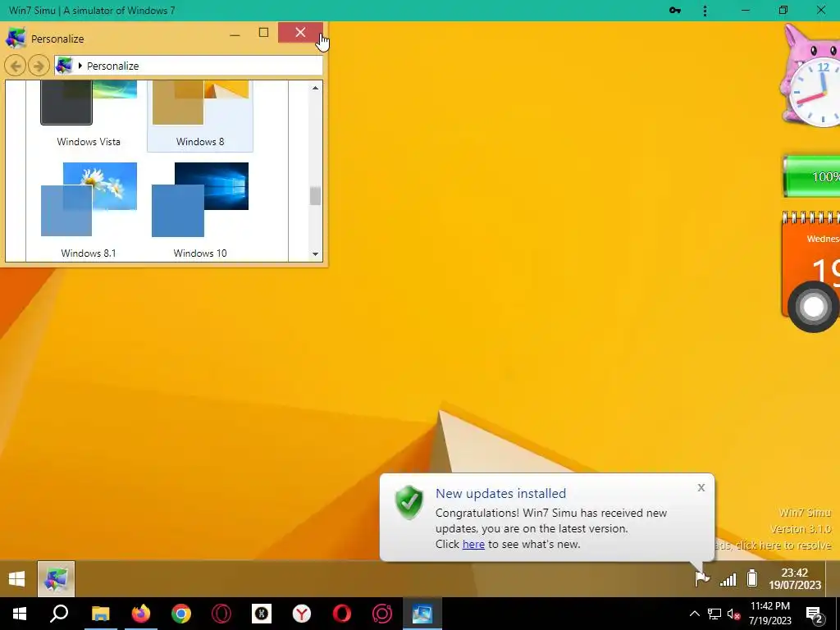
Task: Click 'ads, click here to resolve' text
Action: click(x=773, y=545)
